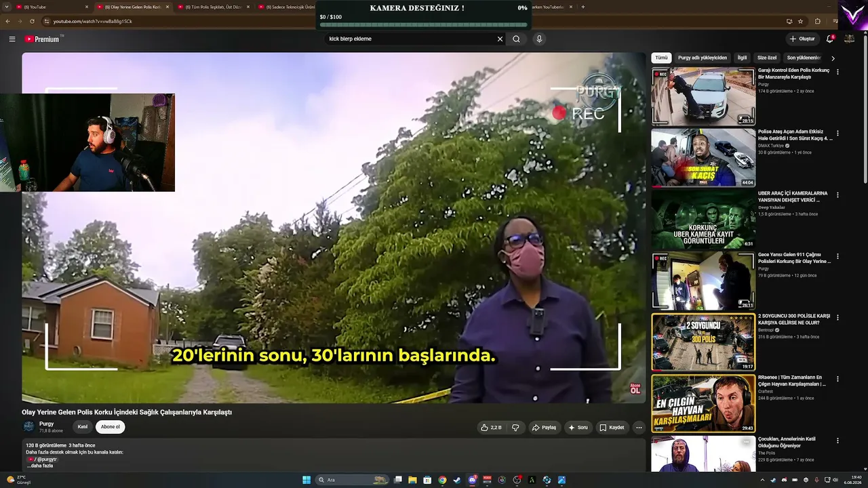Like the video with thumbs up
This screenshot has height=488, width=868.
click(x=491, y=428)
